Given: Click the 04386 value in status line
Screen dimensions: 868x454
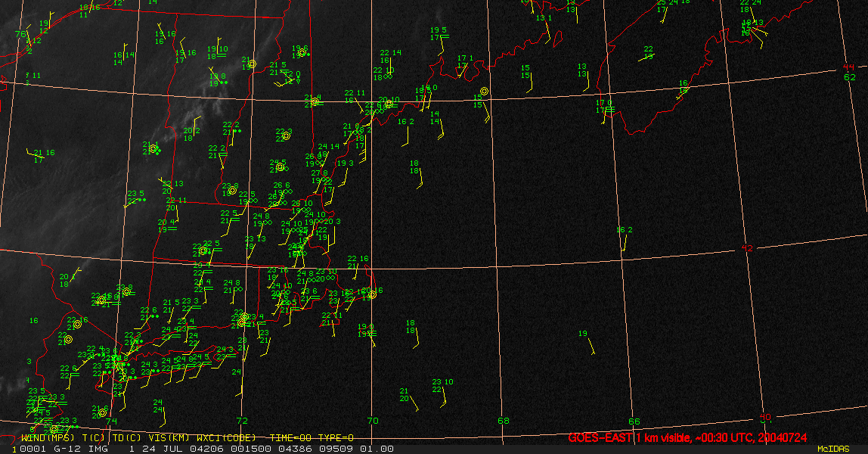Looking at the screenshot, I should [295, 449].
